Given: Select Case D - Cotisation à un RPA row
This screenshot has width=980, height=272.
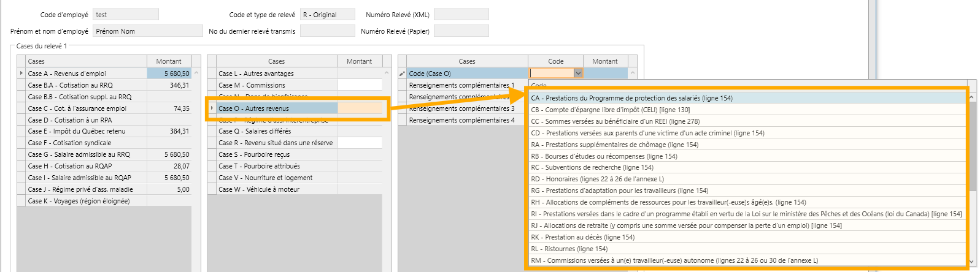Looking at the screenshot, I should point(104,120).
